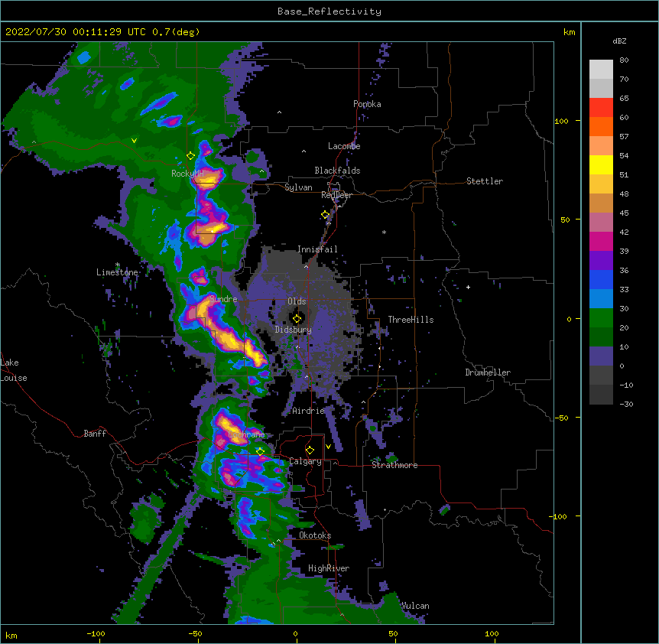Click the Okotoks city label
The height and width of the screenshot is (644, 659).
pyautogui.click(x=315, y=535)
